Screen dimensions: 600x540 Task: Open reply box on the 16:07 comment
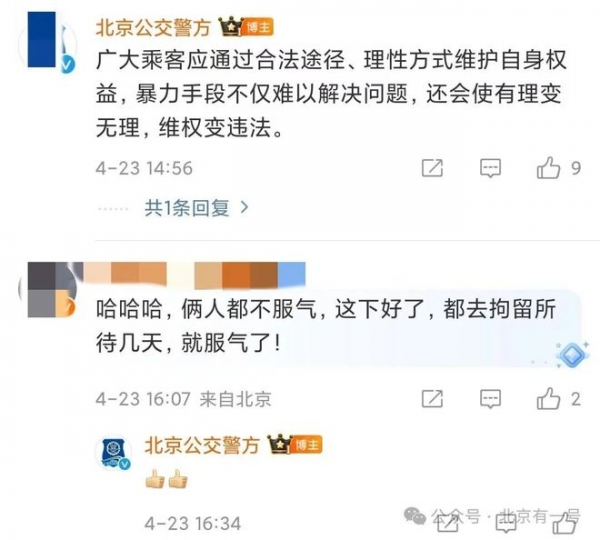[490, 399]
